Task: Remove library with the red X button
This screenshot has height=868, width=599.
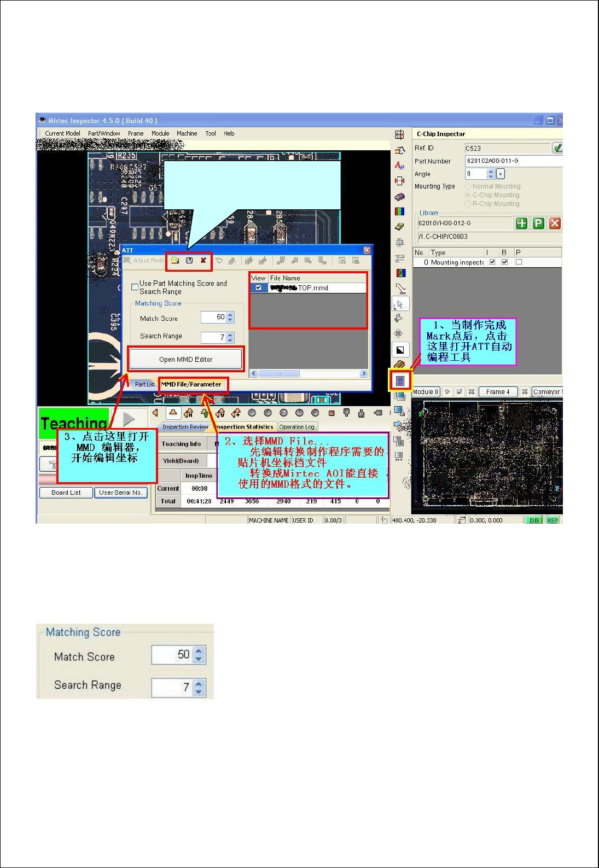Action: click(555, 223)
